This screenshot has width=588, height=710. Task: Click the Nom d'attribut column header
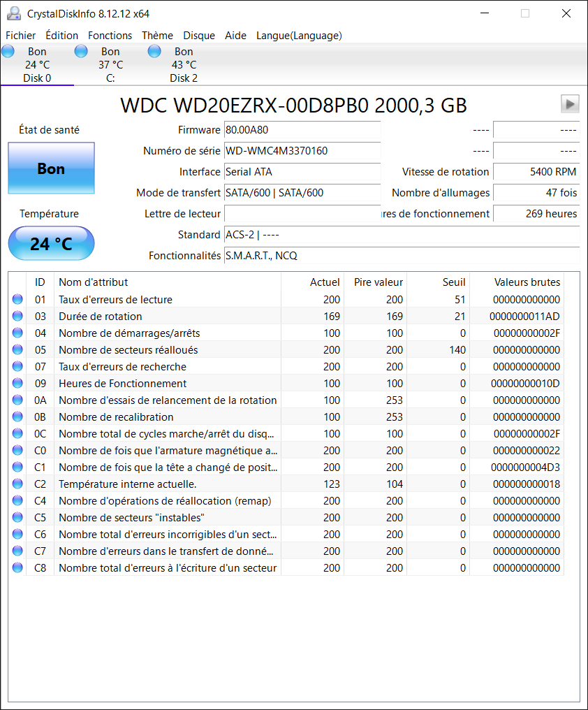pos(168,282)
